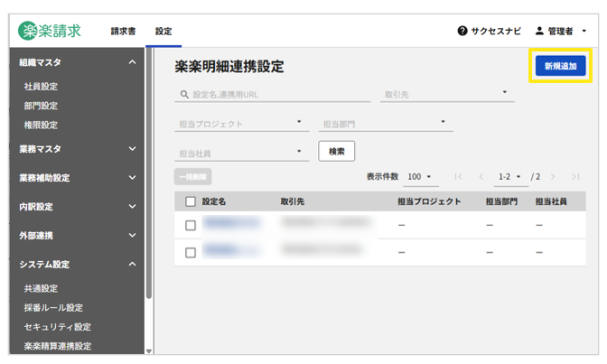Open セキュリティ設定 in the sidebar

coord(57,327)
